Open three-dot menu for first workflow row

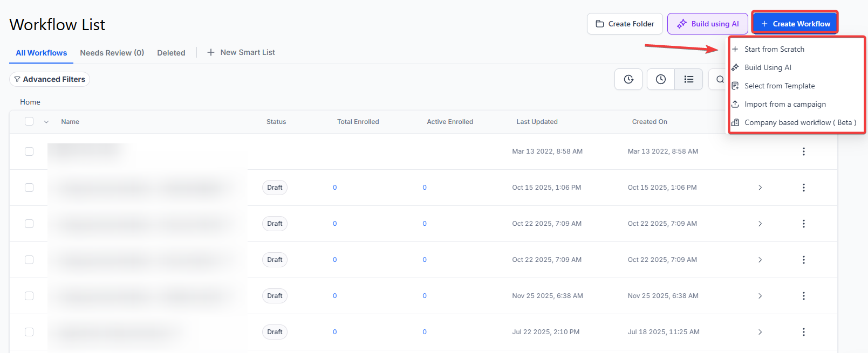(x=803, y=151)
